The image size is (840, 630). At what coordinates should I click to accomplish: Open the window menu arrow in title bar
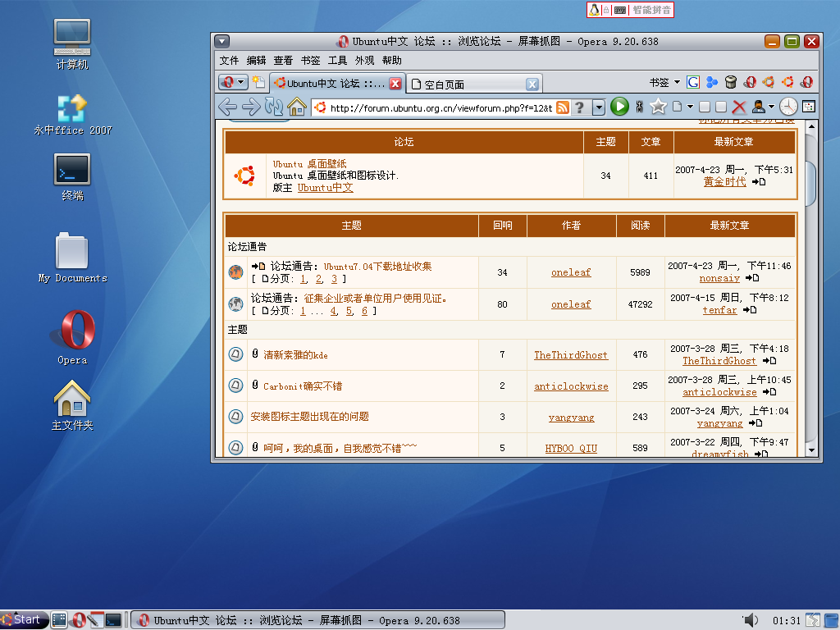click(x=221, y=41)
